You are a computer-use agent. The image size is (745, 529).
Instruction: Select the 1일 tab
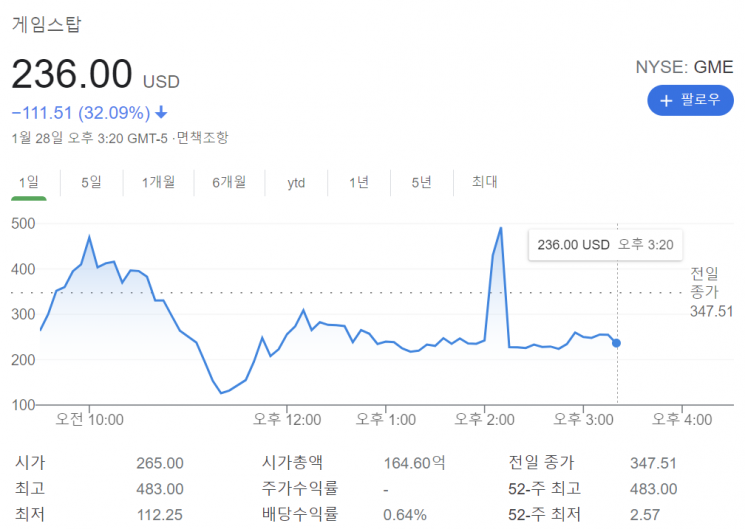pos(29,182)
